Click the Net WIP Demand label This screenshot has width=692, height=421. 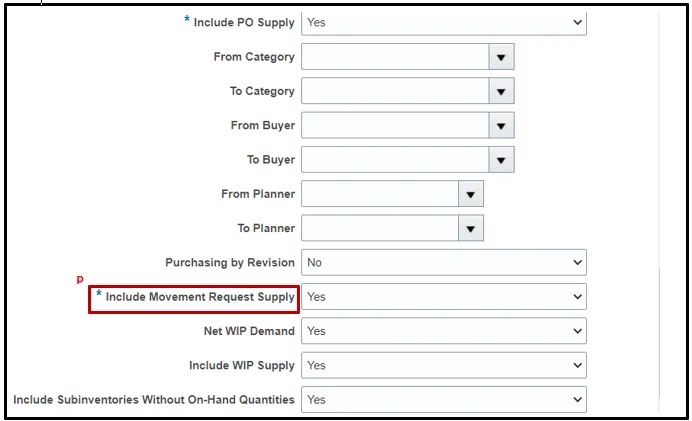pos(249,331)
